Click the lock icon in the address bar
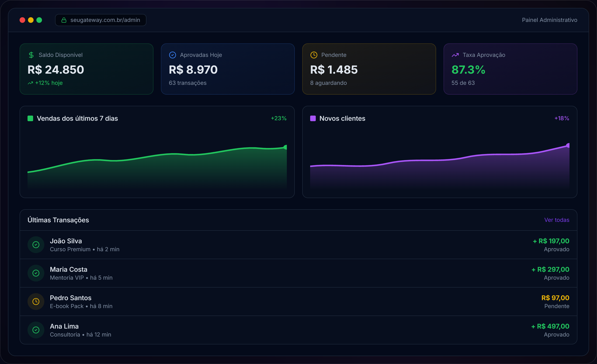Image resolution: width=597 pixels, height=364 pixels. tap(64, 20)
